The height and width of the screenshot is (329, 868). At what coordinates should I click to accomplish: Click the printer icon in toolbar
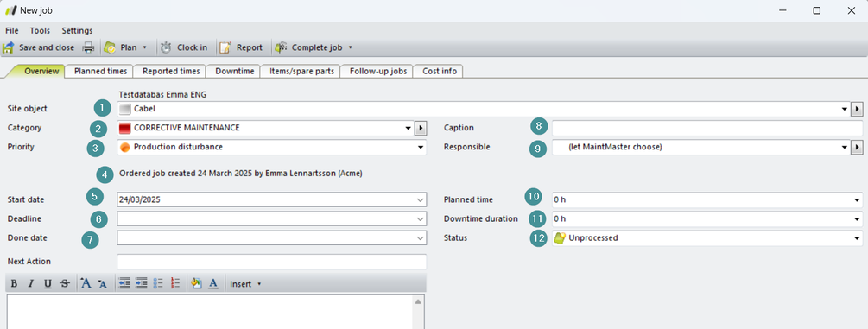[x=89, y=47]
